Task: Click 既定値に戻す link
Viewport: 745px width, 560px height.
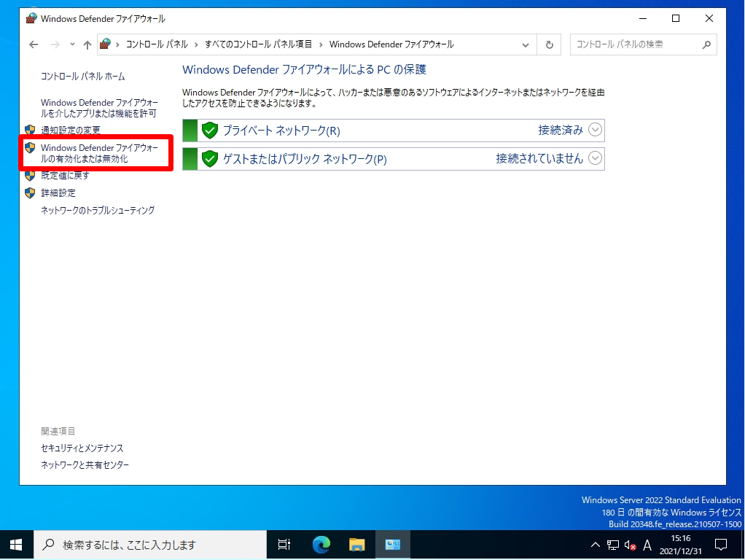Action: (x=65, y=176)
